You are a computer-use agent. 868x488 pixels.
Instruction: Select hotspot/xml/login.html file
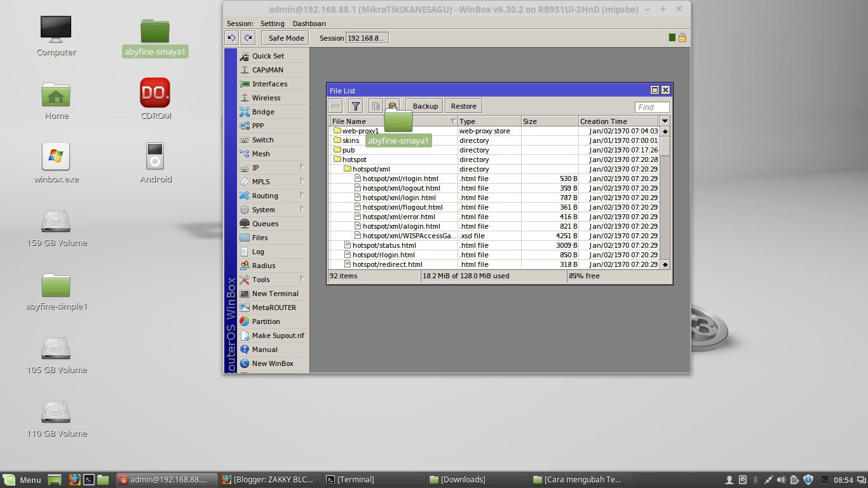click(494, 198)
